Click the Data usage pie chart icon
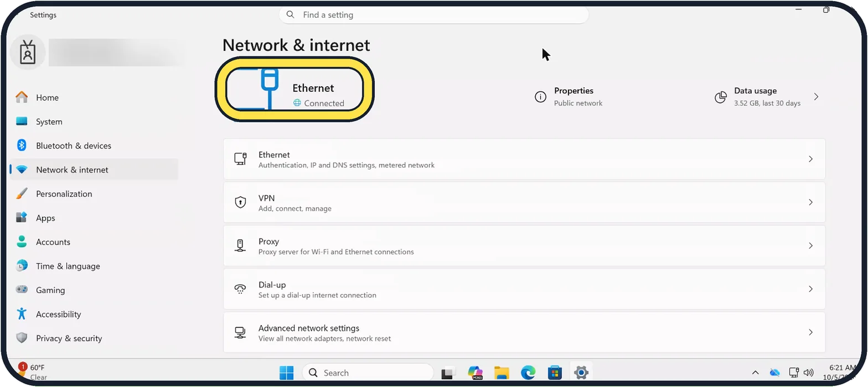This screenshot has width=868, height=387. pos(720,97)
